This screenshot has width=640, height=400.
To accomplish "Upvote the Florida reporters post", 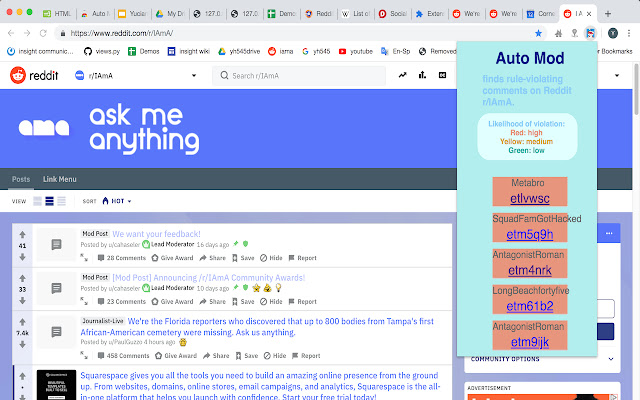I will (22, 322).
